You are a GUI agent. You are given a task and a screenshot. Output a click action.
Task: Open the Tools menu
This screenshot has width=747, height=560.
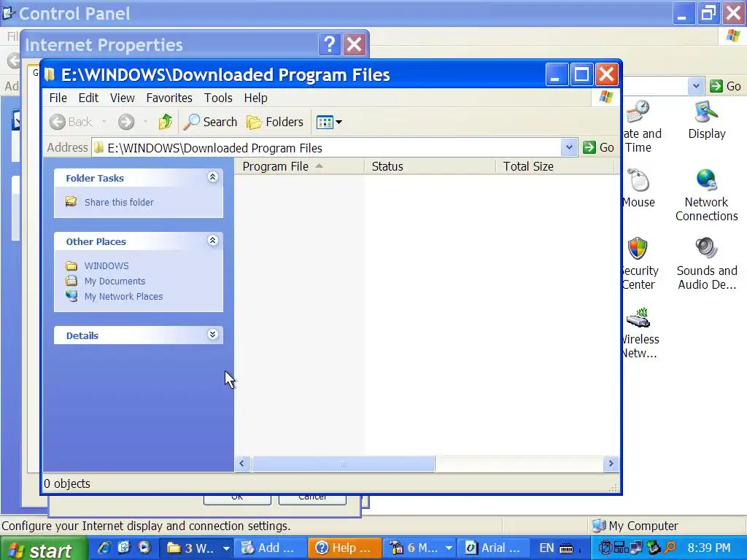[x=218, y=98]
